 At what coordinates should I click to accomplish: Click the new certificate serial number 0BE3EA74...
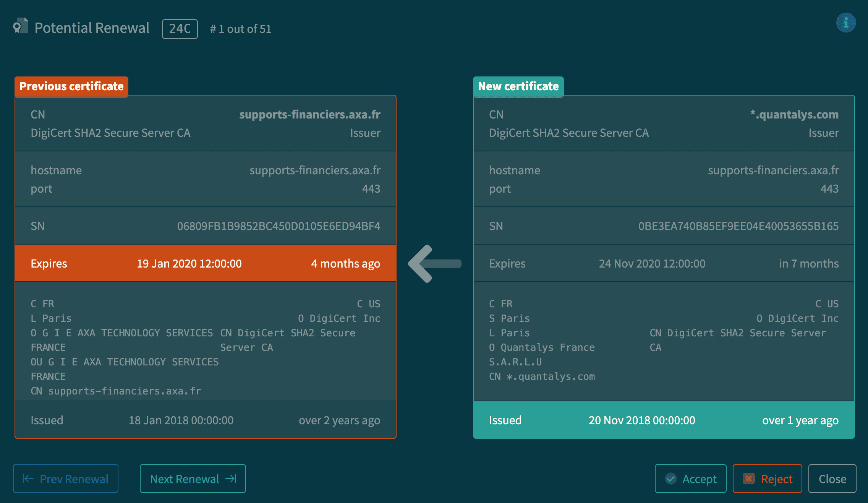(x=738, y=226)
